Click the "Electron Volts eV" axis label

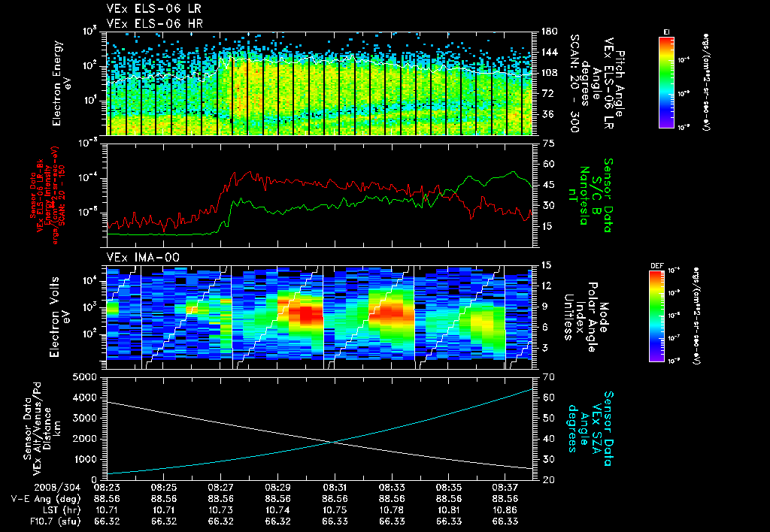60,316
